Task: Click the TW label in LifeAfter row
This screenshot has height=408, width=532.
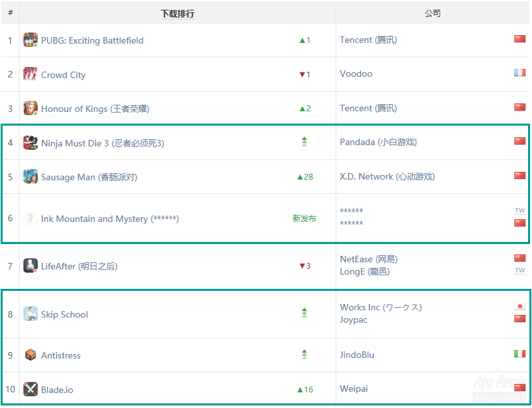Action: 520,271
